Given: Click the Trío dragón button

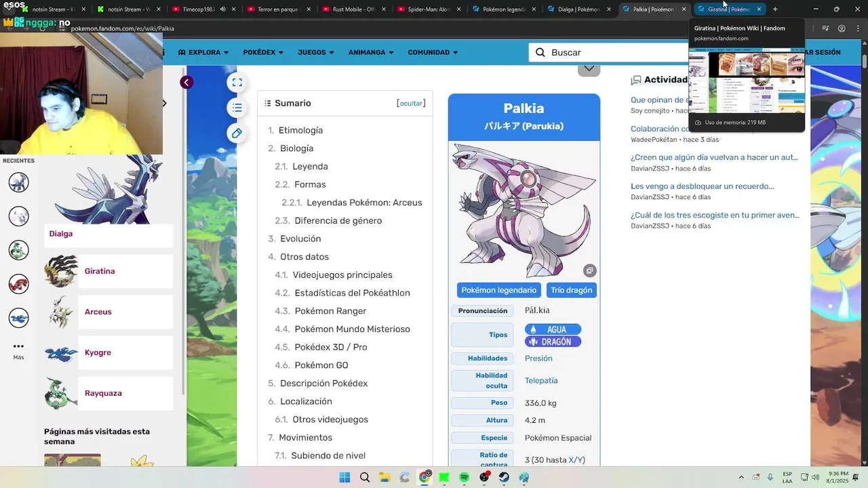Looking at the screenshot, I should (x=572, y=290).
